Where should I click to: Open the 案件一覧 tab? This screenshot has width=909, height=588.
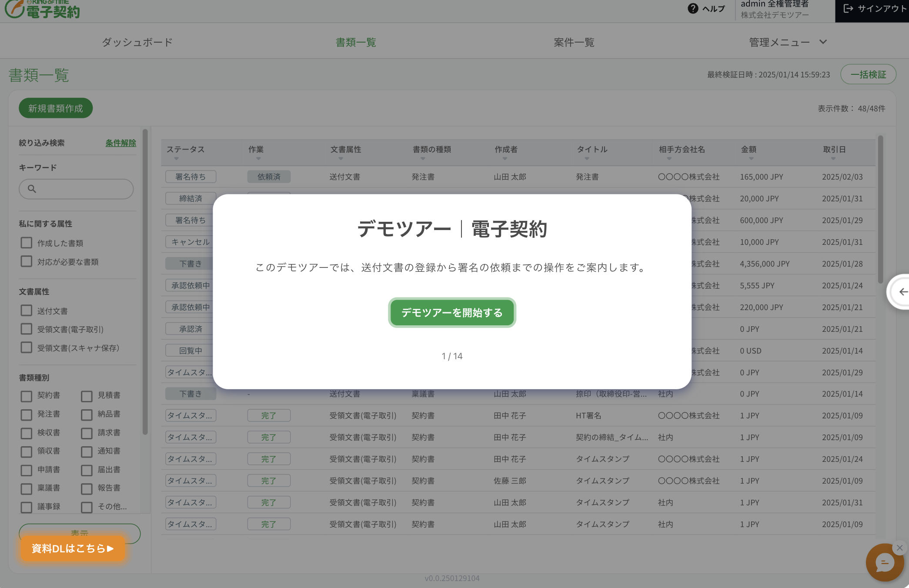point(574,42)
